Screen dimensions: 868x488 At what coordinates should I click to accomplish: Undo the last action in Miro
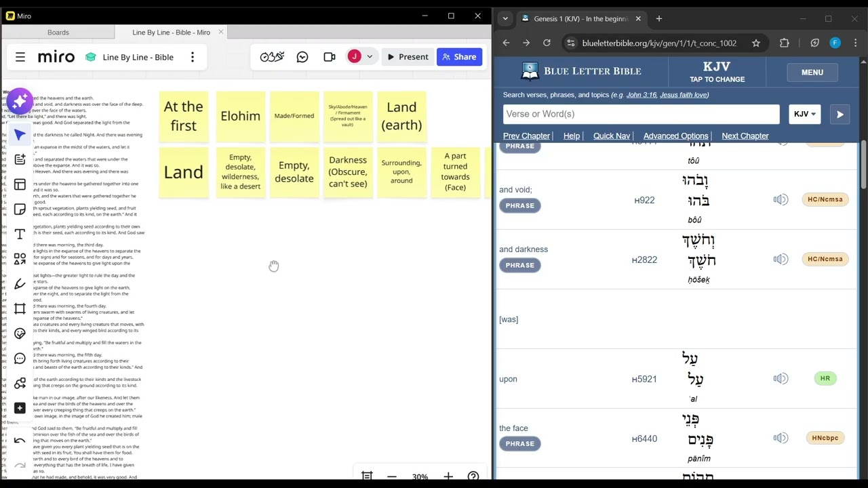[x=20, y=441]
